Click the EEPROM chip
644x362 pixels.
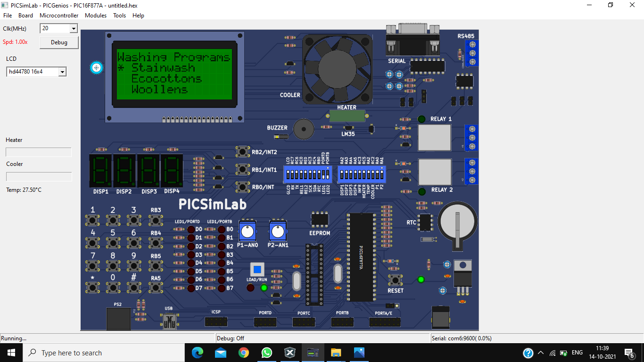320,219
